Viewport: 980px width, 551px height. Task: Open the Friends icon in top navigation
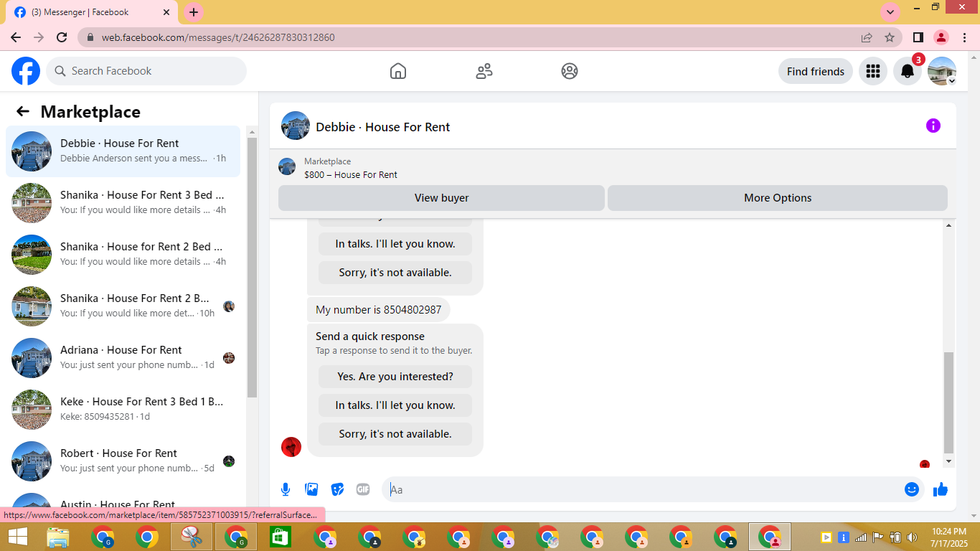484,71
